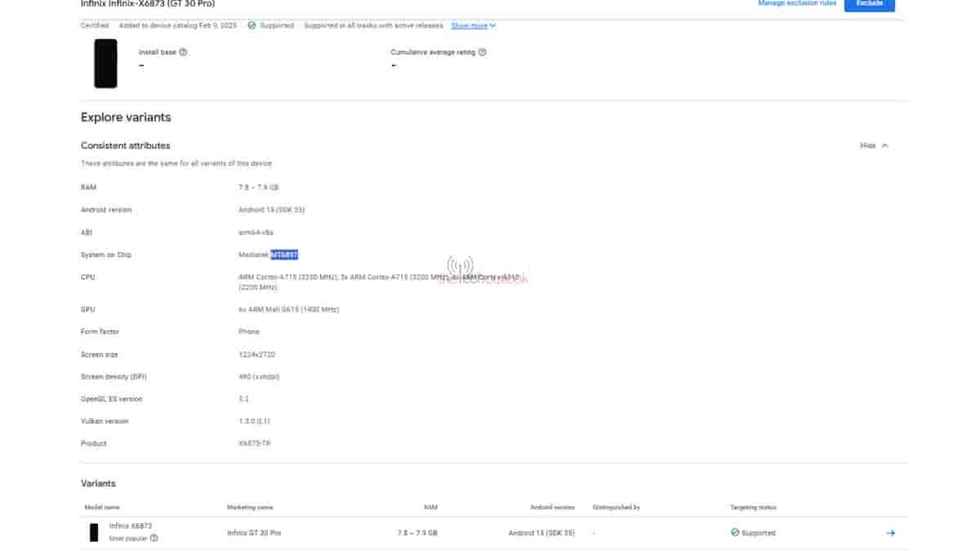980x551 pixels.
Task: Click the Product value X6873-TR
Action: pos(256,443)
